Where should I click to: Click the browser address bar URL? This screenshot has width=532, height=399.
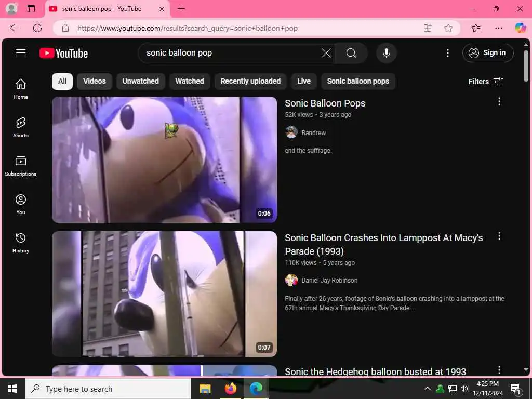(187, 28)
